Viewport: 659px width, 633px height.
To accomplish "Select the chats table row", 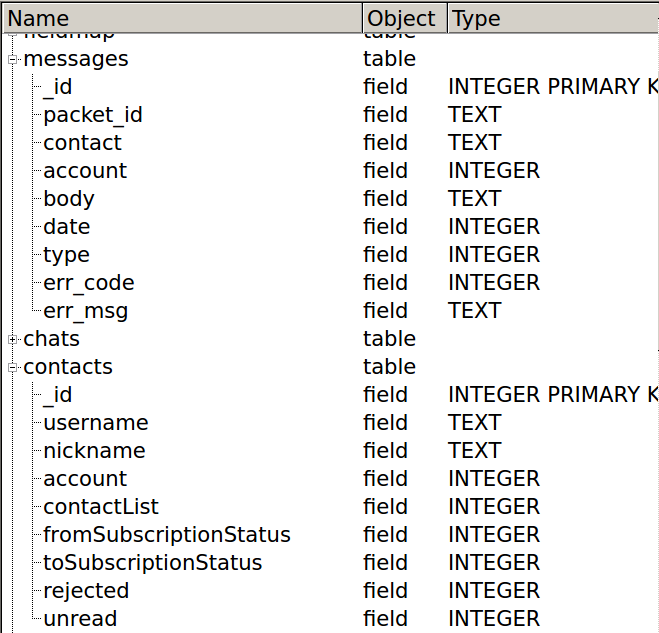I will tap(52, 339).
